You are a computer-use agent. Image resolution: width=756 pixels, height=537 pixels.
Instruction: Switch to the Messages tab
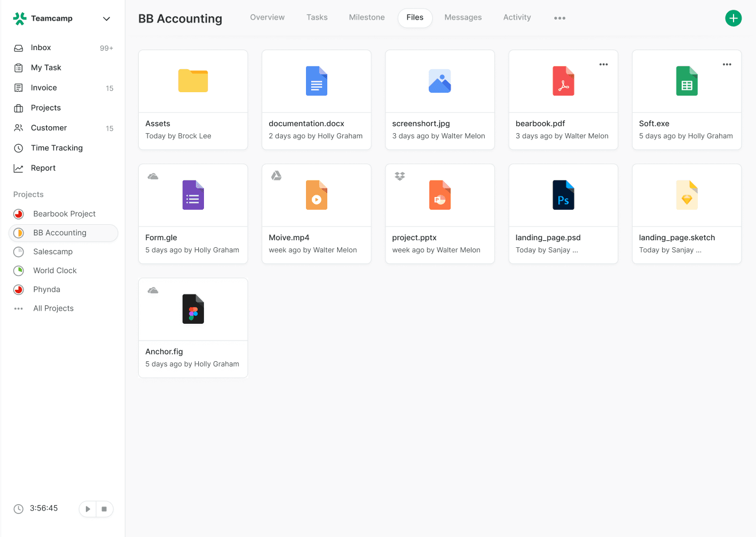pyautogui.click(x=463, y=17)
